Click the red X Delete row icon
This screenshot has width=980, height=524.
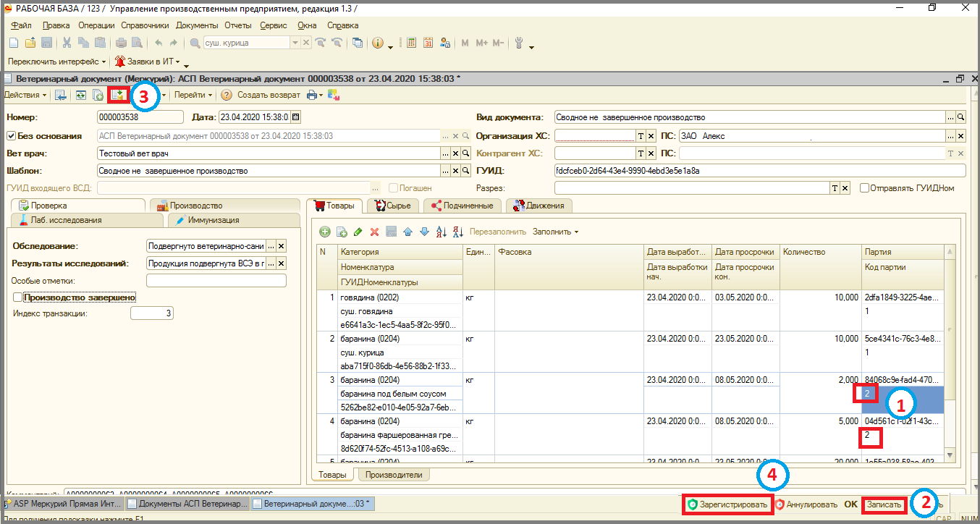(x=375, y=232)
